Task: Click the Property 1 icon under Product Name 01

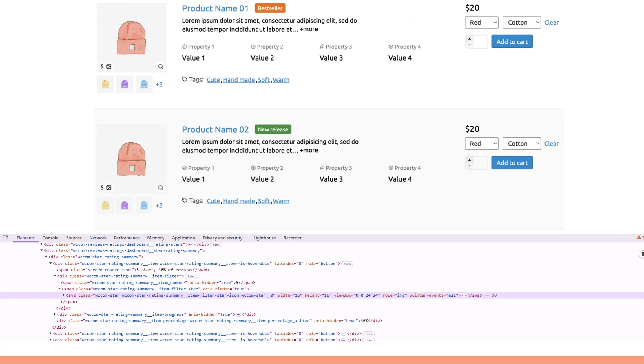Action: (185, 46)
